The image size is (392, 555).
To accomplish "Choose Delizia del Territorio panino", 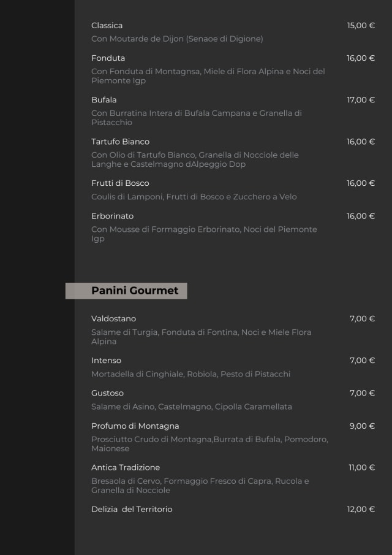I will pyautogui.click(x=132, y=510).
